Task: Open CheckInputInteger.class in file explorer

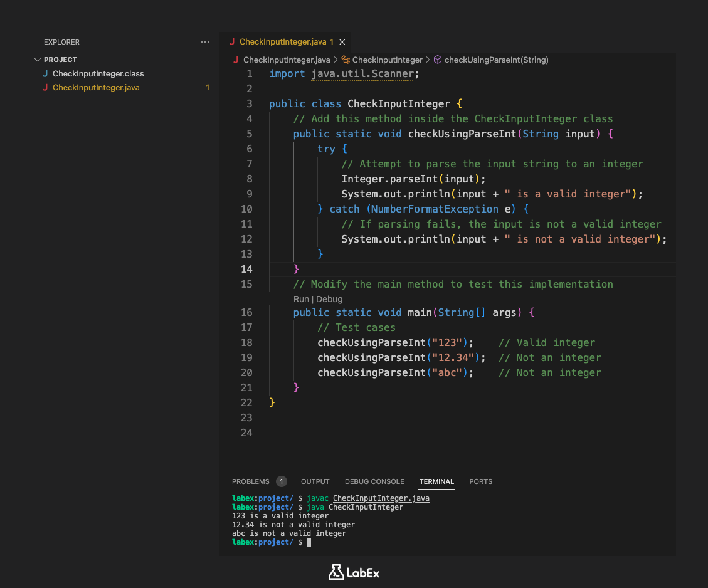Action: [98, 74]
